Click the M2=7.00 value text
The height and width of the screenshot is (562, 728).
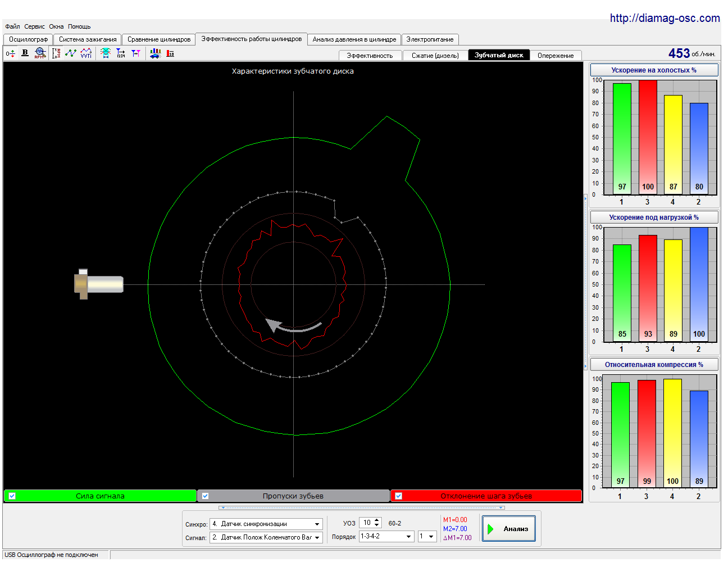click(455, 529)
